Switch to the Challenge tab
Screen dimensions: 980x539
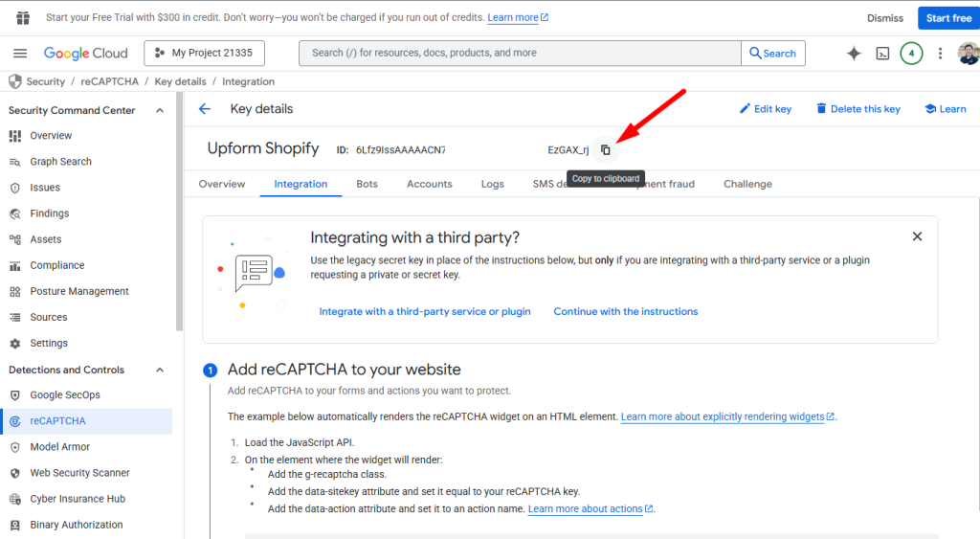click(747, 184)
